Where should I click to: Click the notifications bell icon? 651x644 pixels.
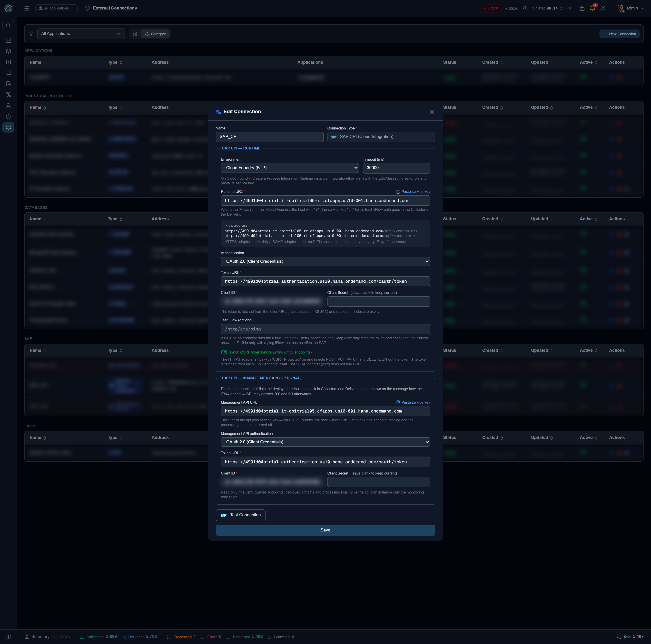coord(592,8)
